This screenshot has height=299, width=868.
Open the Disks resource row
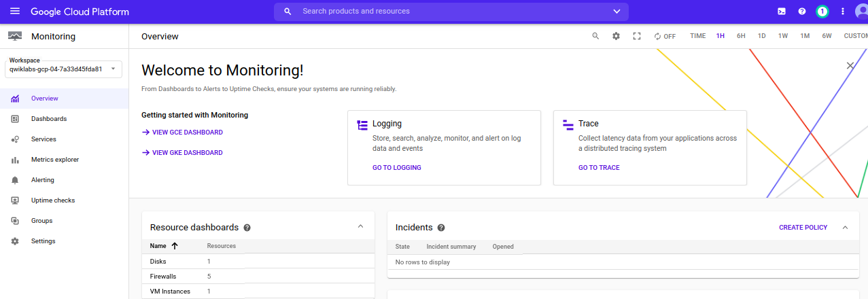tap(258, 262)
